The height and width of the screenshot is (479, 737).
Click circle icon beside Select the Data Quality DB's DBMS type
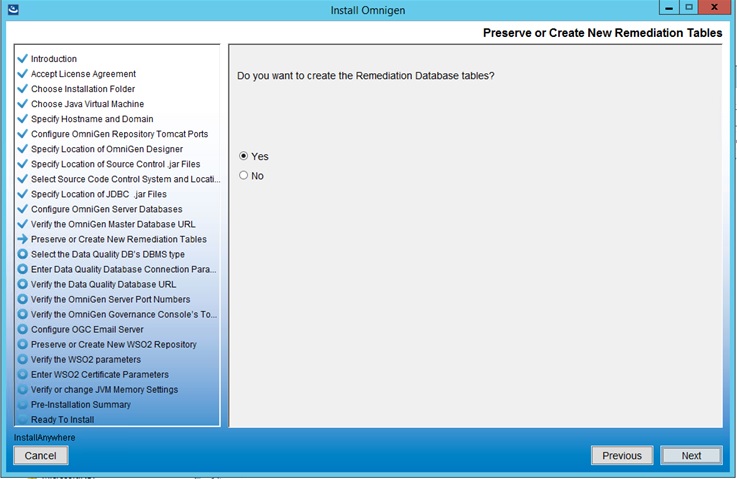(23, 254)
